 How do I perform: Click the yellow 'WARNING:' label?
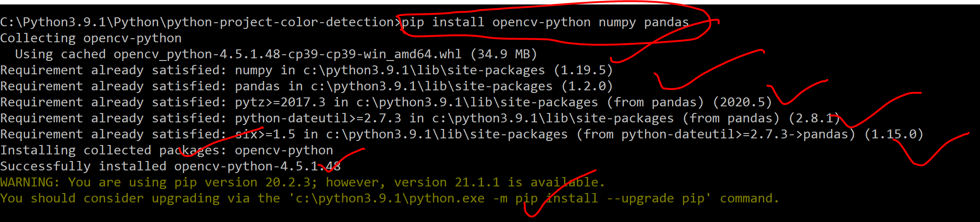tap(30, 182)
